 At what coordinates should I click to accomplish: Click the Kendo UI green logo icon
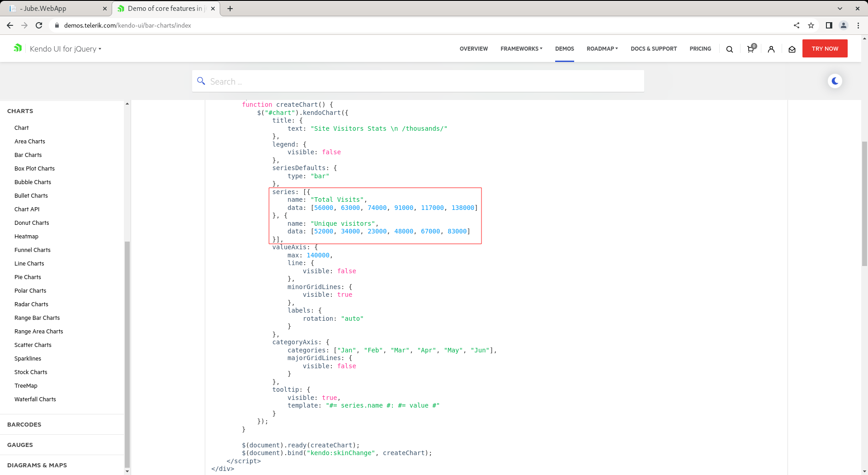18,48
